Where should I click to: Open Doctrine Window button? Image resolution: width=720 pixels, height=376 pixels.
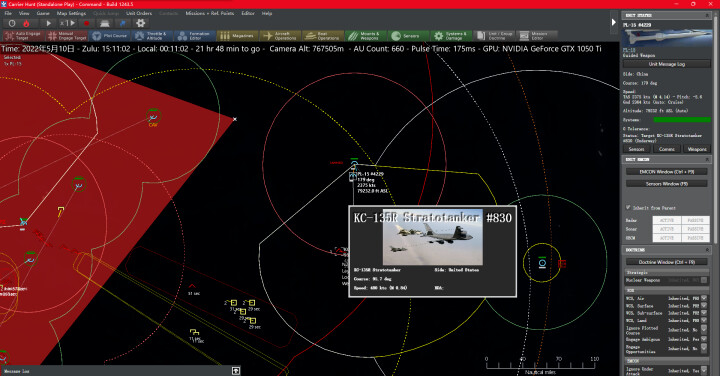(x=666, y=262)
